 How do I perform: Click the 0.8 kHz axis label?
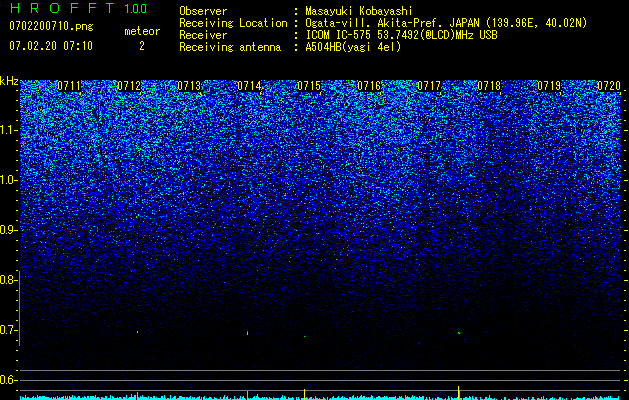pos(8,280)
